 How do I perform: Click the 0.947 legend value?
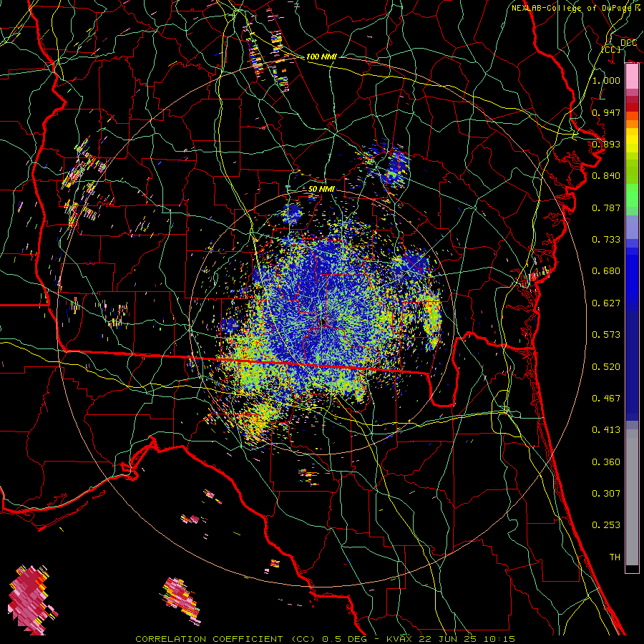click(606, 112)
